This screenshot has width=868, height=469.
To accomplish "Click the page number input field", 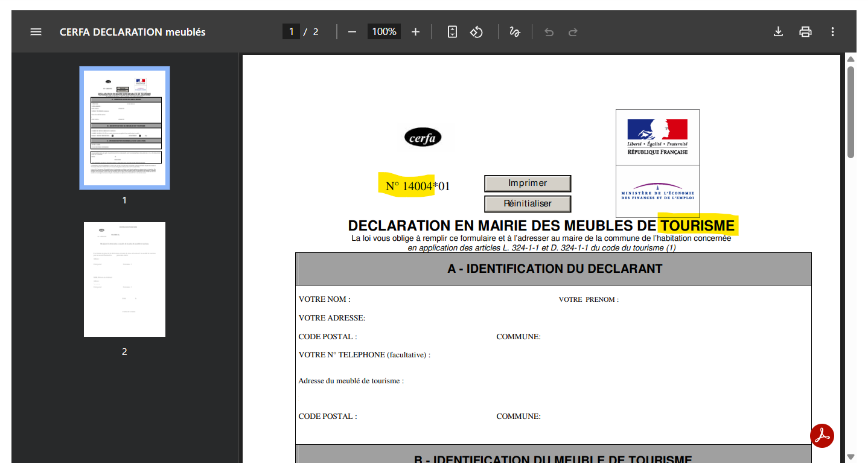I will tap(291, 32).
